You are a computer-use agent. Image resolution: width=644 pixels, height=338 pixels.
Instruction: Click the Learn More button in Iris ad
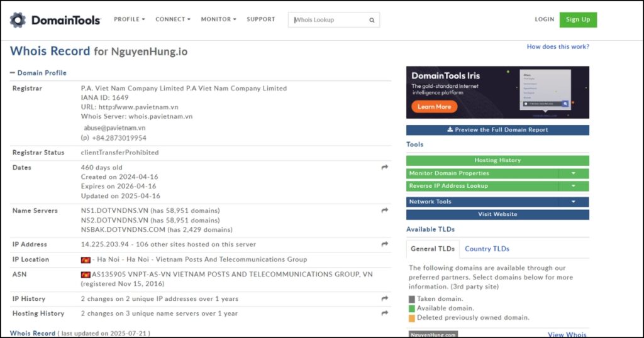coord(434,107)
